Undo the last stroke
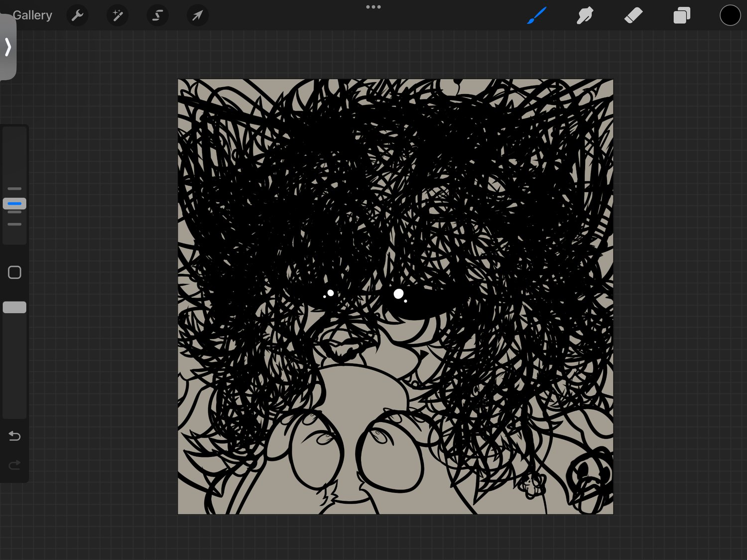This screenshot has height=560, width=747. [14, 436]
